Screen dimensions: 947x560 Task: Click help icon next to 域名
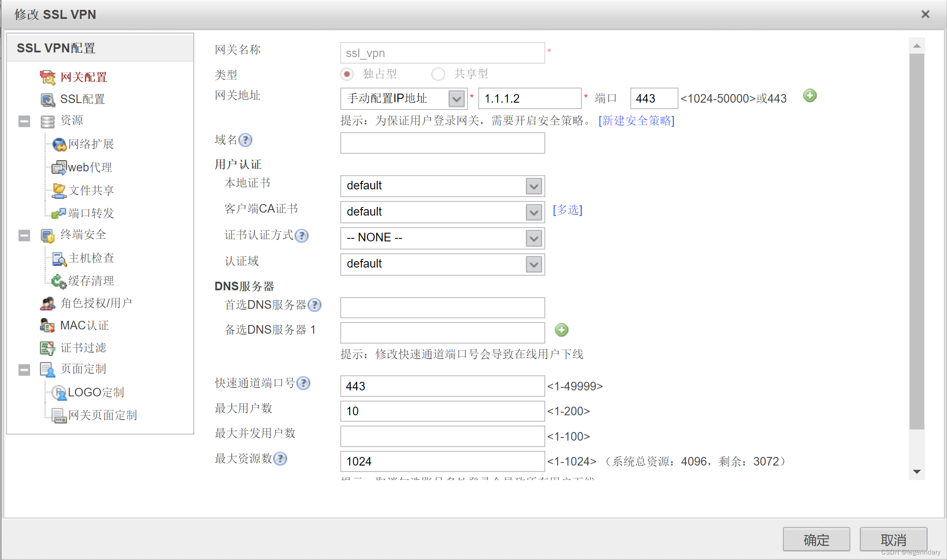click(245, 140)
